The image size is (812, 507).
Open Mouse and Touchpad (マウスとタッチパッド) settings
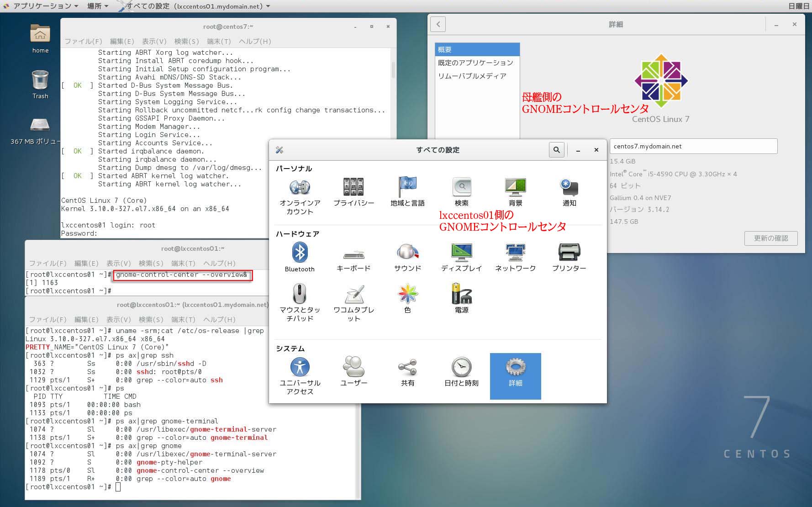300,303
